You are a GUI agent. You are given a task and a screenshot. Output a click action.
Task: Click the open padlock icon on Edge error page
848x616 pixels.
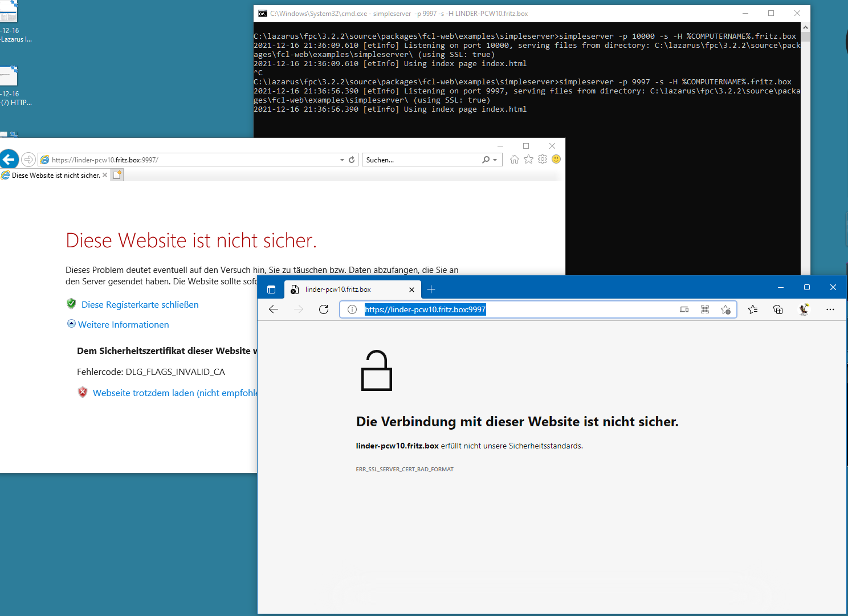[377, 370]
